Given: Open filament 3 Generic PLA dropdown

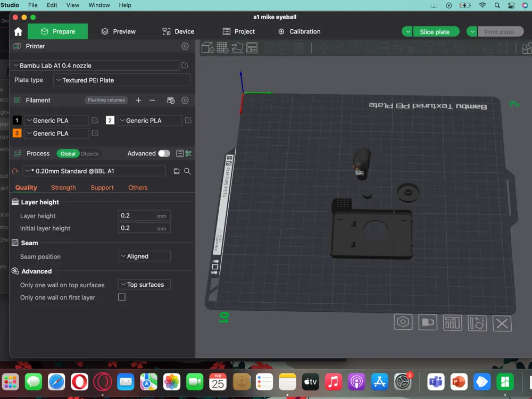Looking at the screenshot, I should coord(56,134).
